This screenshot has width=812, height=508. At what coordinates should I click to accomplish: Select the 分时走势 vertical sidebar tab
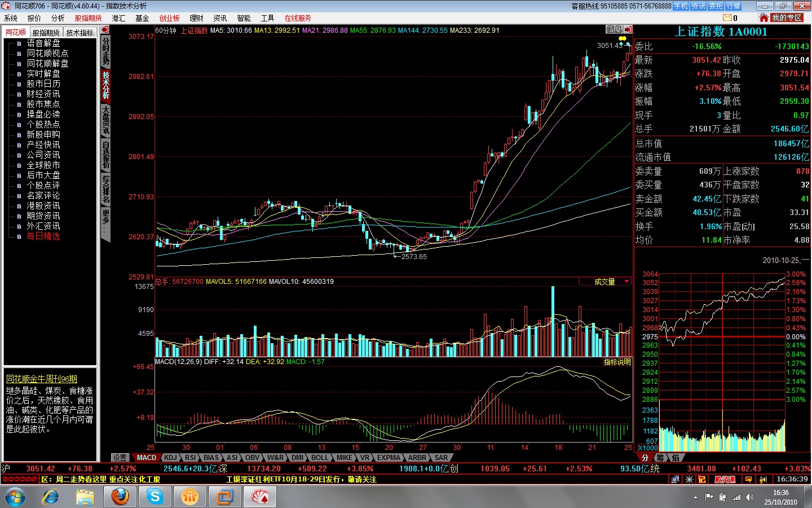(105, 52)
